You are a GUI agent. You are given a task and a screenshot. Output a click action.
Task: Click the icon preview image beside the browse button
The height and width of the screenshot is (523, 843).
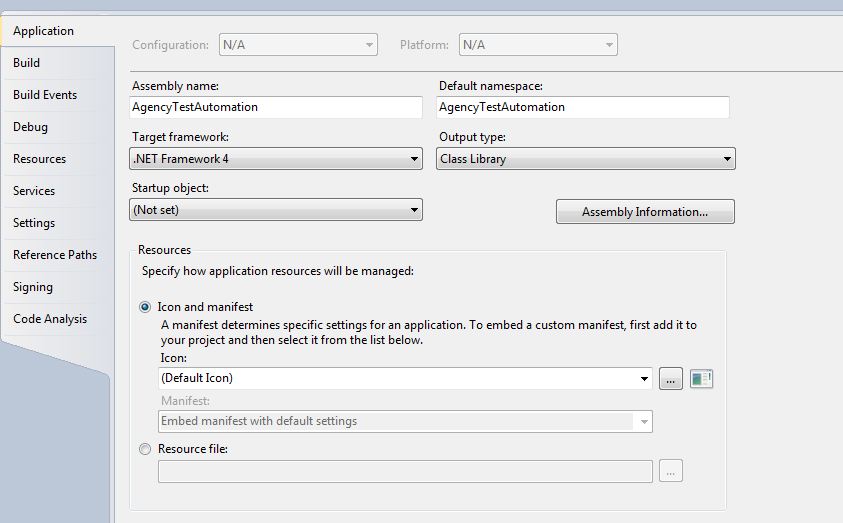(x=701, y=379)
